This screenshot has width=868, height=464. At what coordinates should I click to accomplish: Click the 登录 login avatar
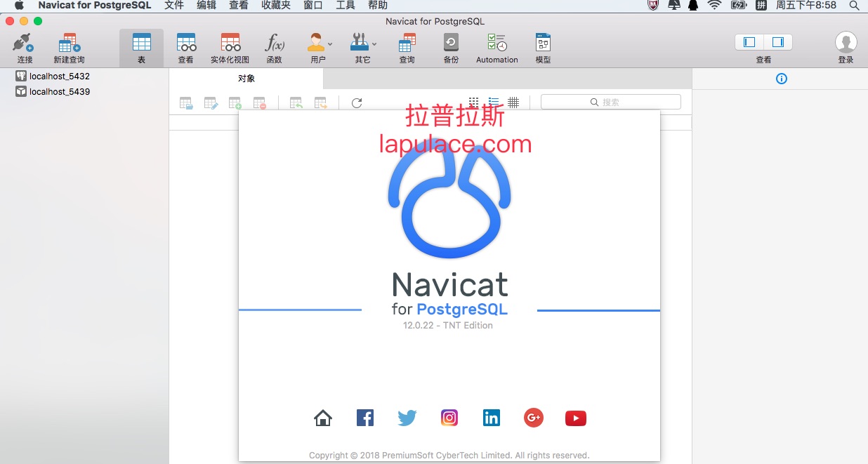click(x=846, y=42)
